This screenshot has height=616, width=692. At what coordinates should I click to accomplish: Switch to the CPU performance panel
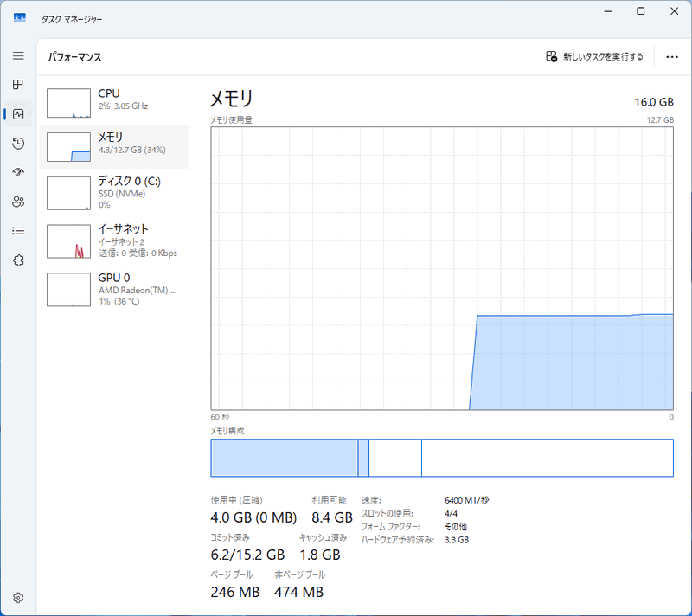(112, 102)
